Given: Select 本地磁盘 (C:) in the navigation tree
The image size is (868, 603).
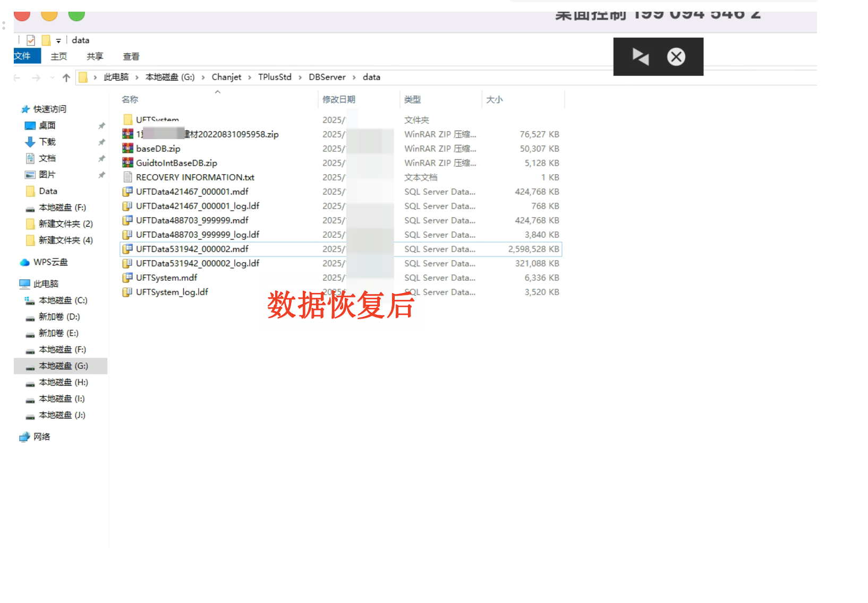Looking at the screenshot, I should tap(63, 300).
